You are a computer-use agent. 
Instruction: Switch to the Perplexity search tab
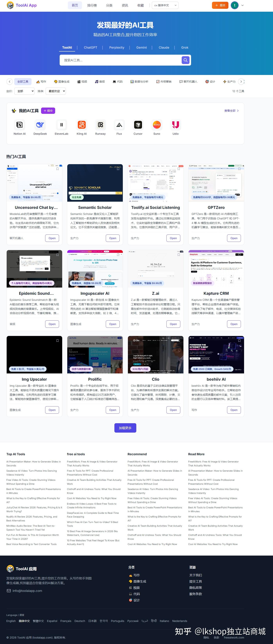pyautogui.click(x=117, y=47)
